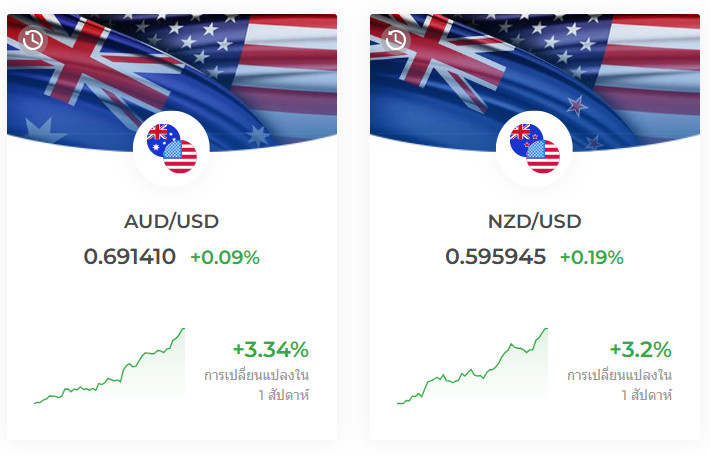Click the clock icon on NZD/USD card
This screenshot has height=455, width=710.
(x=396, y=40)
